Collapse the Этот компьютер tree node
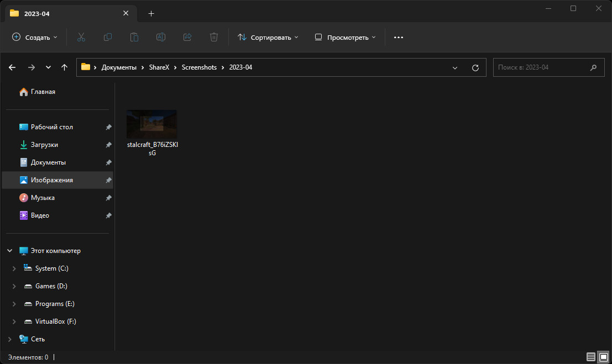 point(10,251)
